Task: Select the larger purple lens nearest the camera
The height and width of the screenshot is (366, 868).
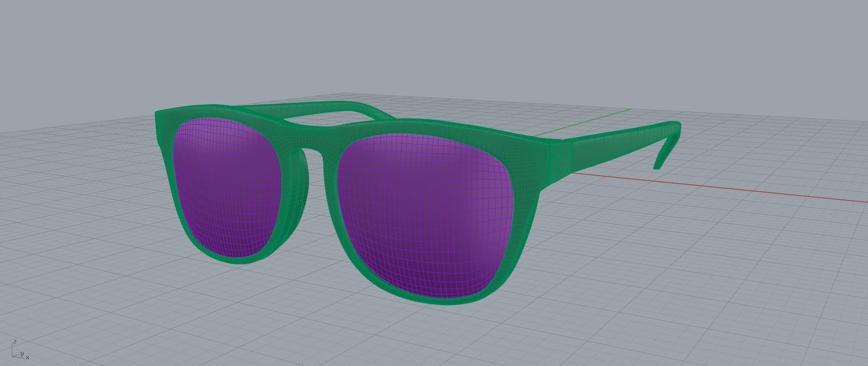Action: (x=426, y=215)
